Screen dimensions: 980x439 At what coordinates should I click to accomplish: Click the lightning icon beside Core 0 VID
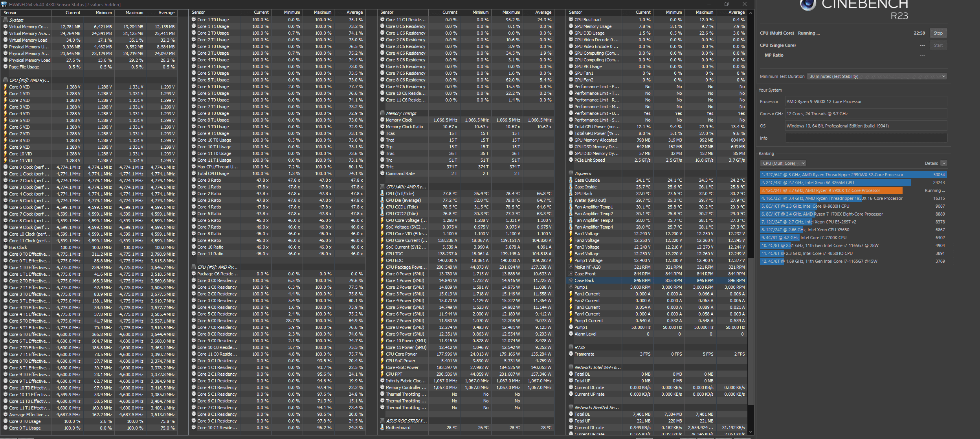pos(6,87)
